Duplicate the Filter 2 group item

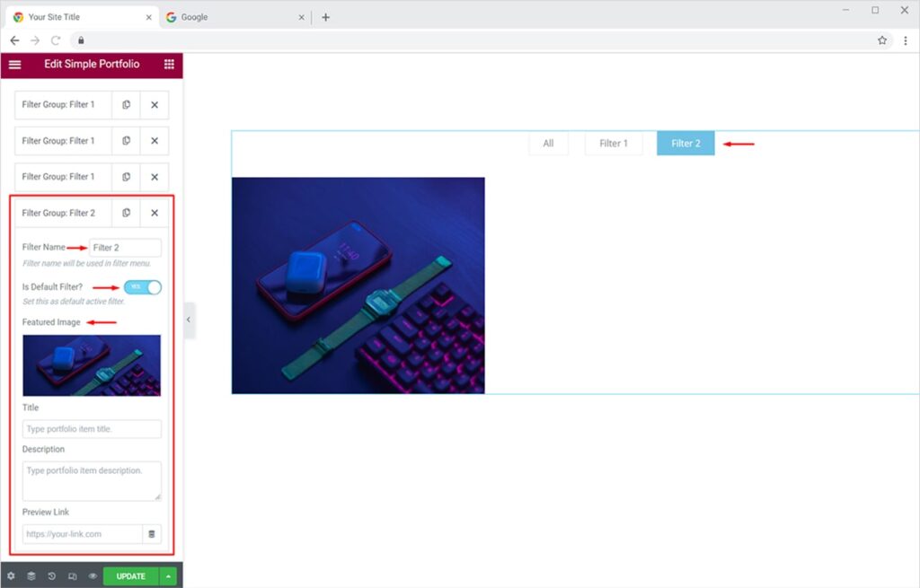[126, 213]
